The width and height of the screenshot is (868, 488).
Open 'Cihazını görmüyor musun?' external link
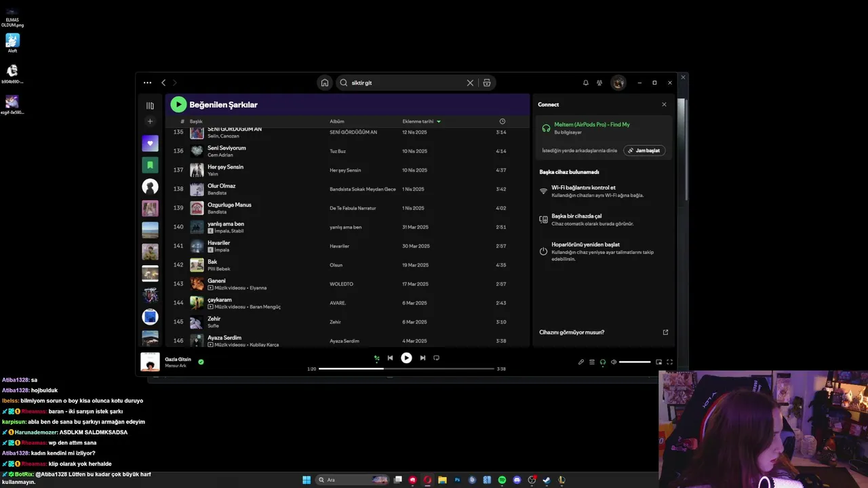[665, 332]
